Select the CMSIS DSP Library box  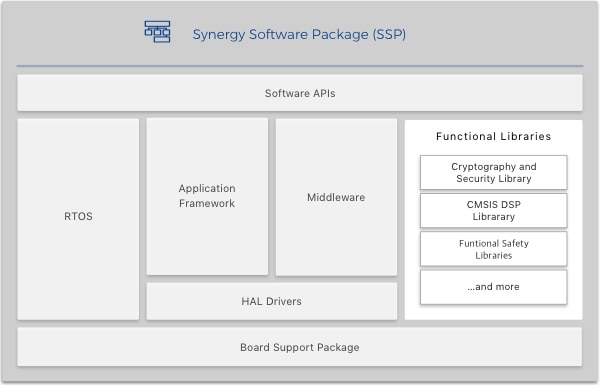[494, 210]
